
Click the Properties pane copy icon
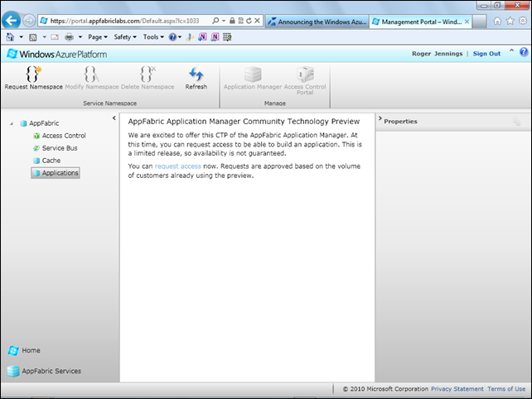tap(516, 122)
